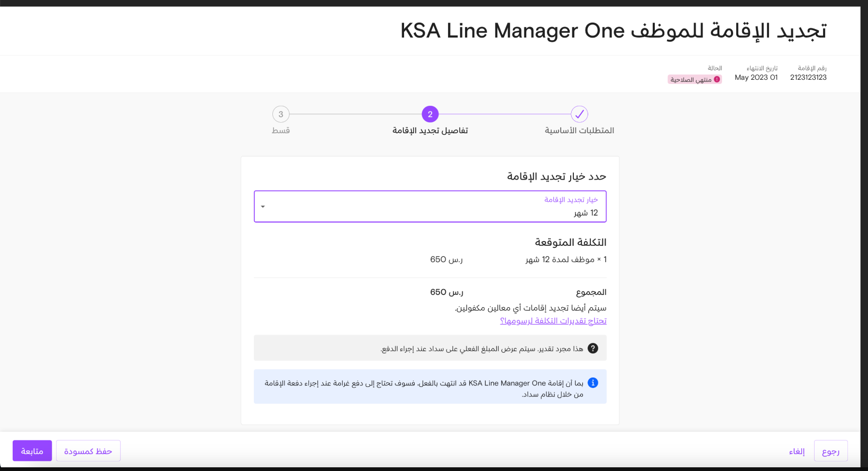Viewport: 868px width, 471px height.
Task: Click the blue info icon in penalty notice
Action: [x=593, y=383]
